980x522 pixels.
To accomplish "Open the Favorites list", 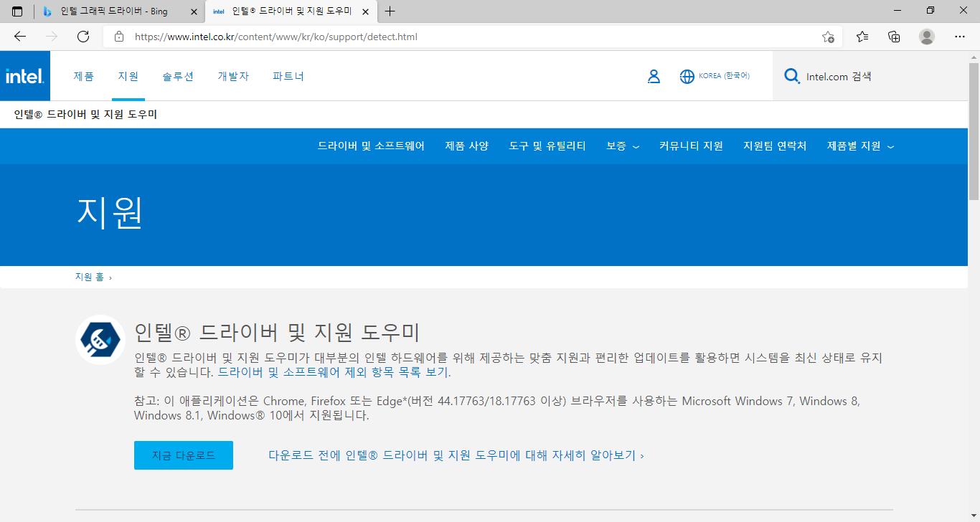I will pyautogui.click(x=862, y=37).
